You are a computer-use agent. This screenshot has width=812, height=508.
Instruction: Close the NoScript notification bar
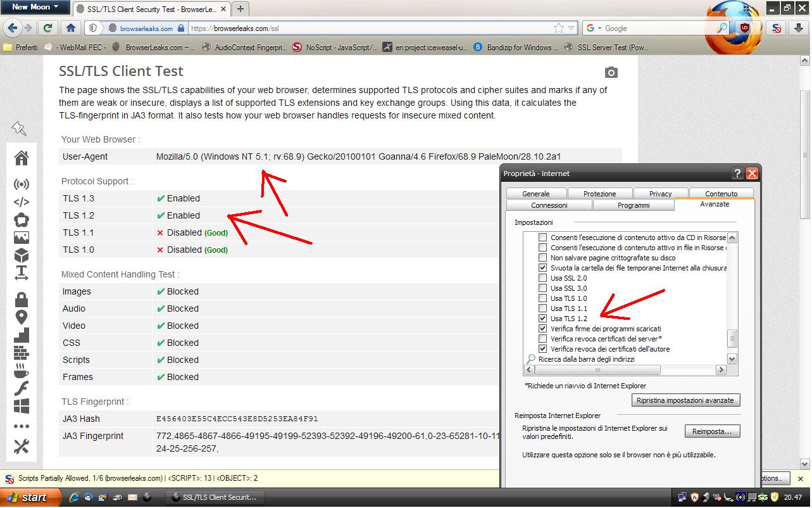(801, 479)
